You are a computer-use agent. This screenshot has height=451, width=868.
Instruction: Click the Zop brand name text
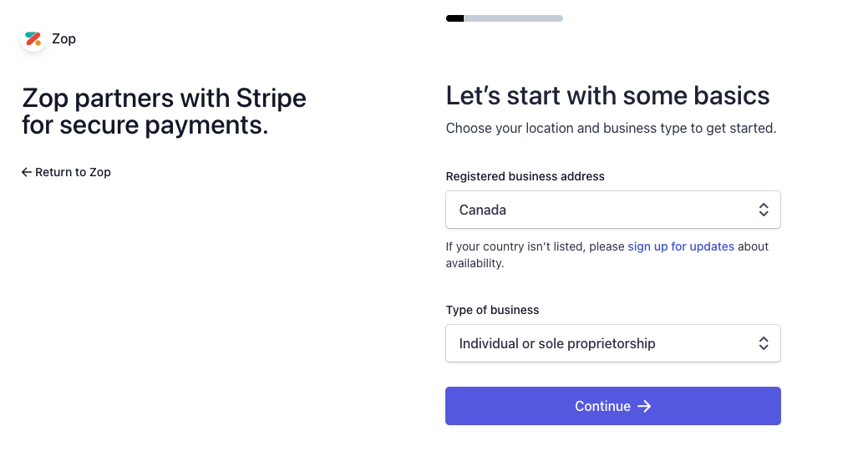63,38
